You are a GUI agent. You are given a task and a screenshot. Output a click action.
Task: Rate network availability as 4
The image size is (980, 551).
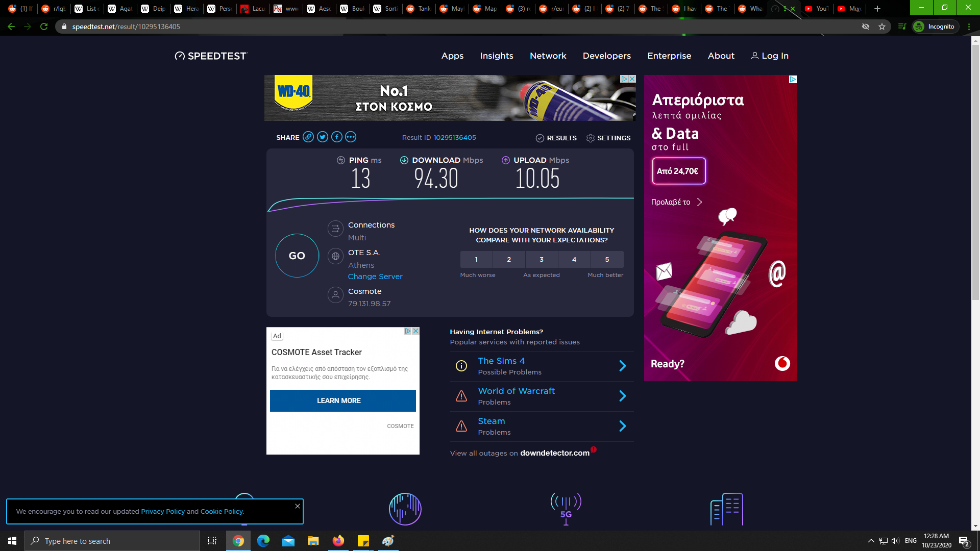tap(574, 260)
